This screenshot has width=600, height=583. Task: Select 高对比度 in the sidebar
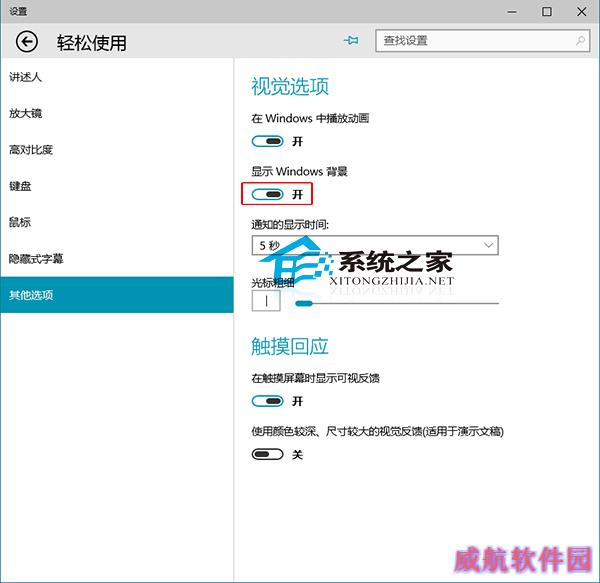117,150
